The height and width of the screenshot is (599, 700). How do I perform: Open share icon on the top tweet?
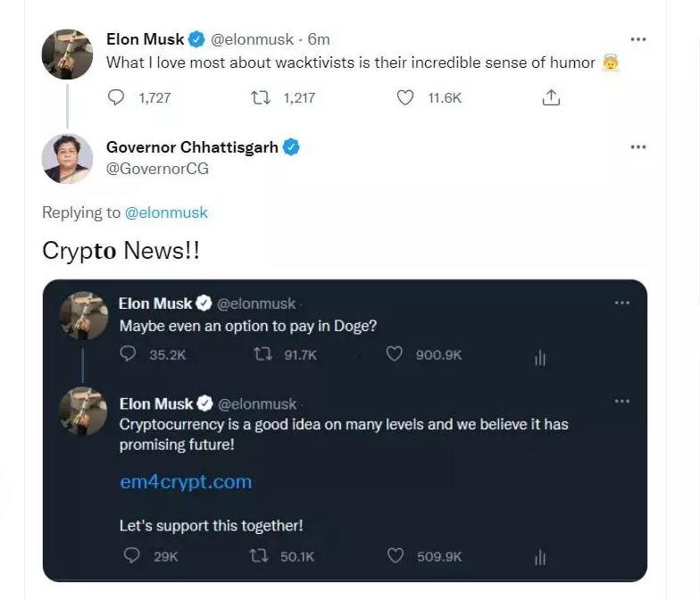pyautogui.click(x=551, y=97)
